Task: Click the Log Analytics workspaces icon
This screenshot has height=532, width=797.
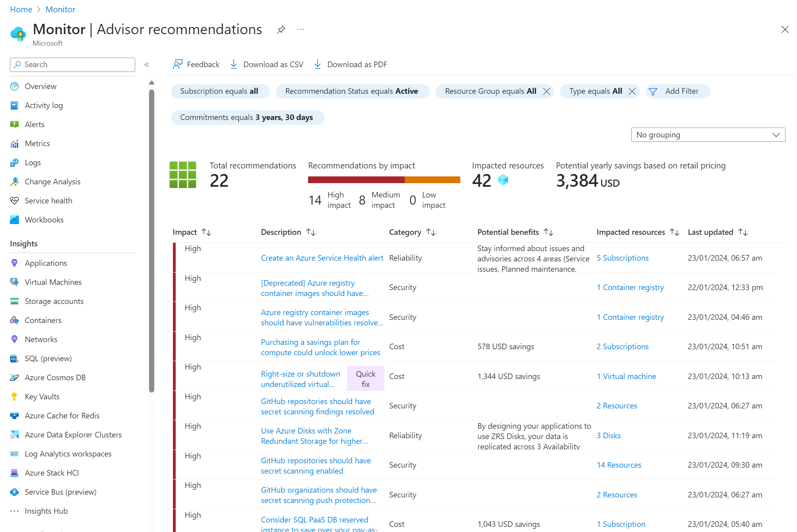Action: (x=14, y=454)
